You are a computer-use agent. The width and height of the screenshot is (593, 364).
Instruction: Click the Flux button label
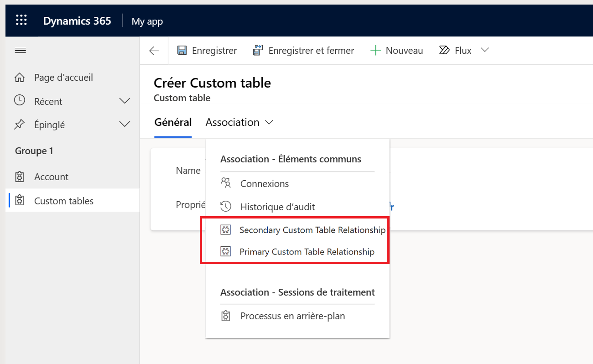coord(463,51)
